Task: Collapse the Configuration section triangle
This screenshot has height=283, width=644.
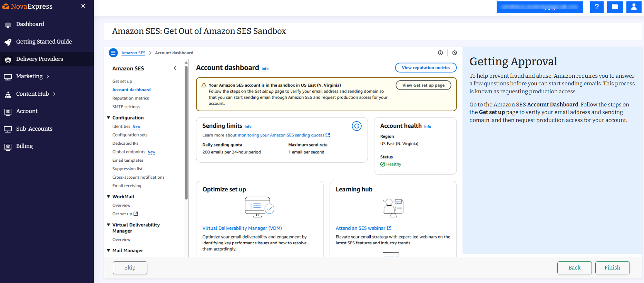Action: pos(109,117)
